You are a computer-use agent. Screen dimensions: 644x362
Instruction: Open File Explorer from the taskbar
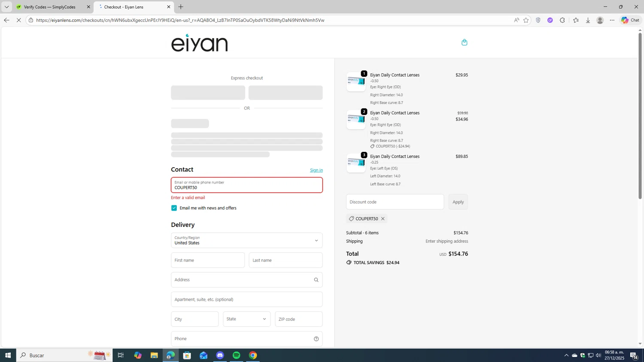154,355
